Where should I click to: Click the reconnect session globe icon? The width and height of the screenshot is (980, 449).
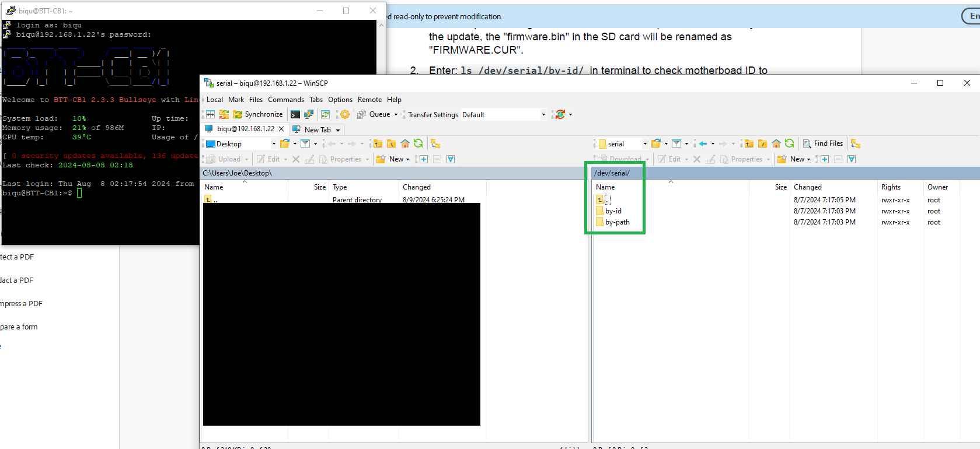(560, 114)
